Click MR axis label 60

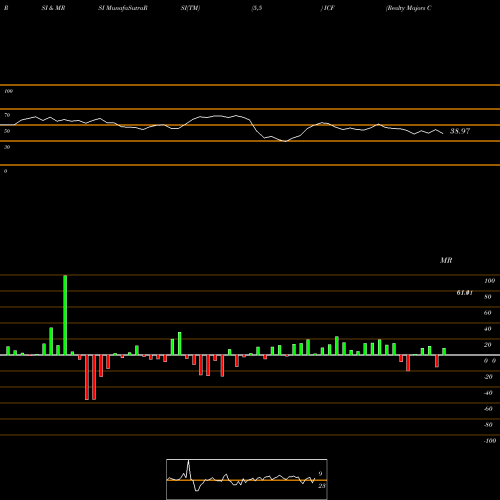coord(488,313)
